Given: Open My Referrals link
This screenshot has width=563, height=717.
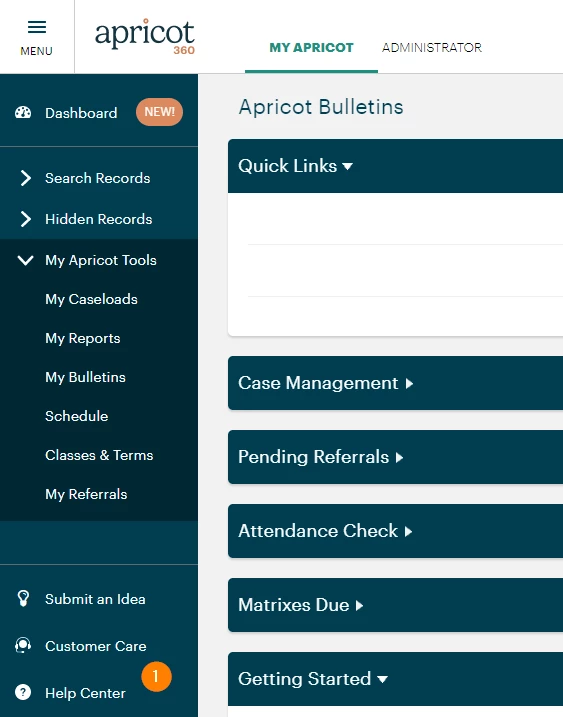Looking at the screenshot, I should [86, 494].
